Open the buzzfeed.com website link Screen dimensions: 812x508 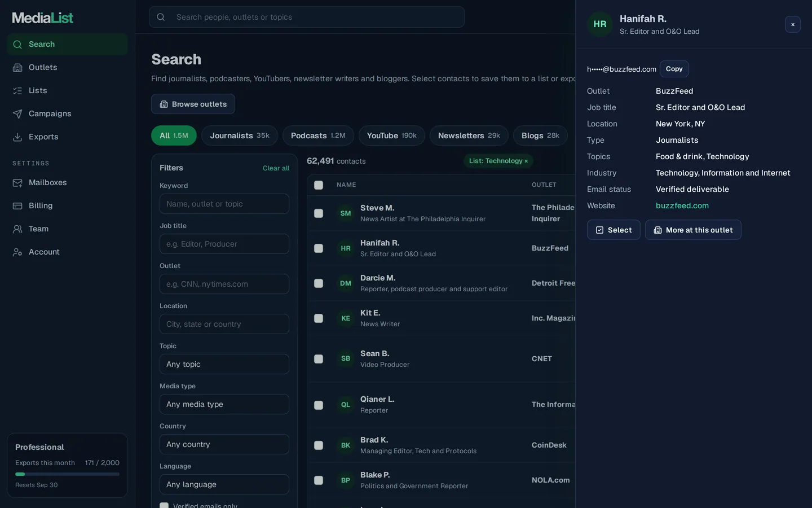click(682, 205)
